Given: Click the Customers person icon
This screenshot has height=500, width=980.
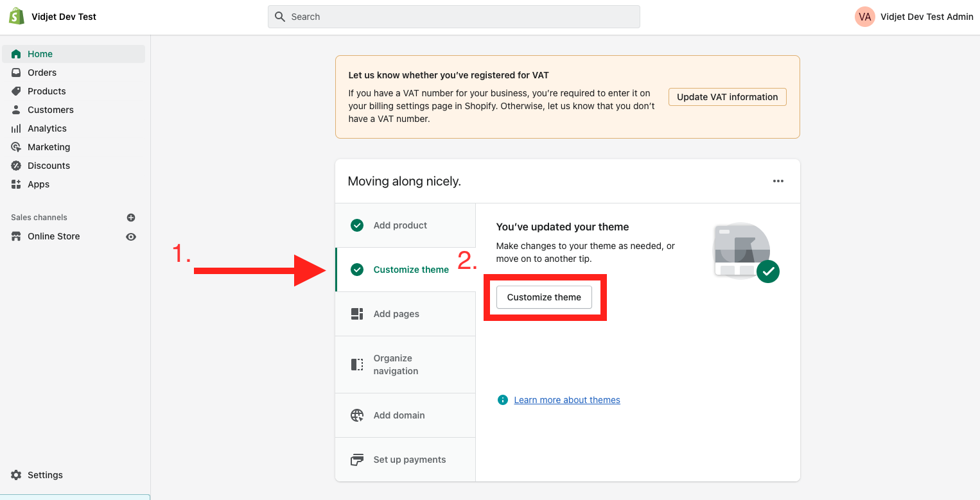Looking at the screenshot, I should point(16,110).
